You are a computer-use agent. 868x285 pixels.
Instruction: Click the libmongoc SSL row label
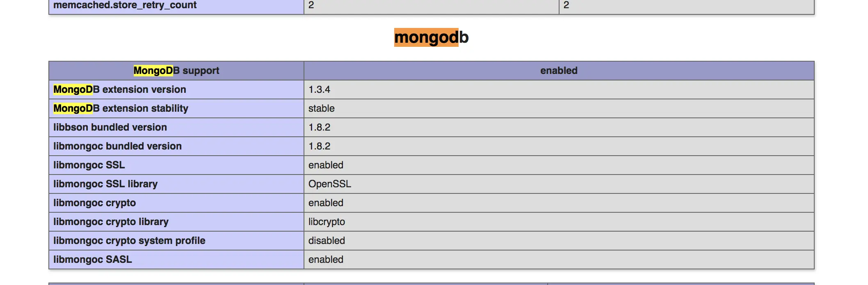(x=176, y=165)
